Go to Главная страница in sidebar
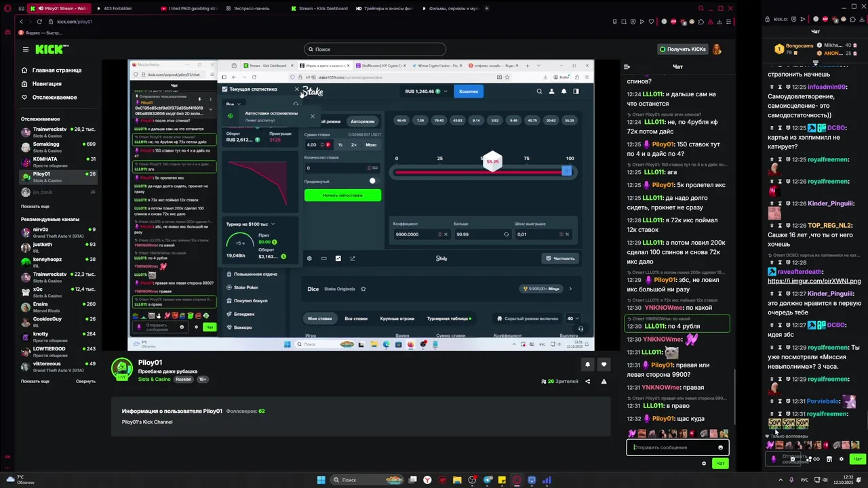The width and height of the screenshot is (868, 488). (52, 70)
